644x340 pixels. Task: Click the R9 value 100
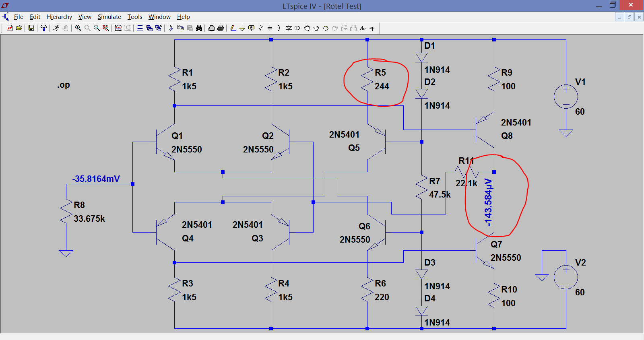pos(508,86)
